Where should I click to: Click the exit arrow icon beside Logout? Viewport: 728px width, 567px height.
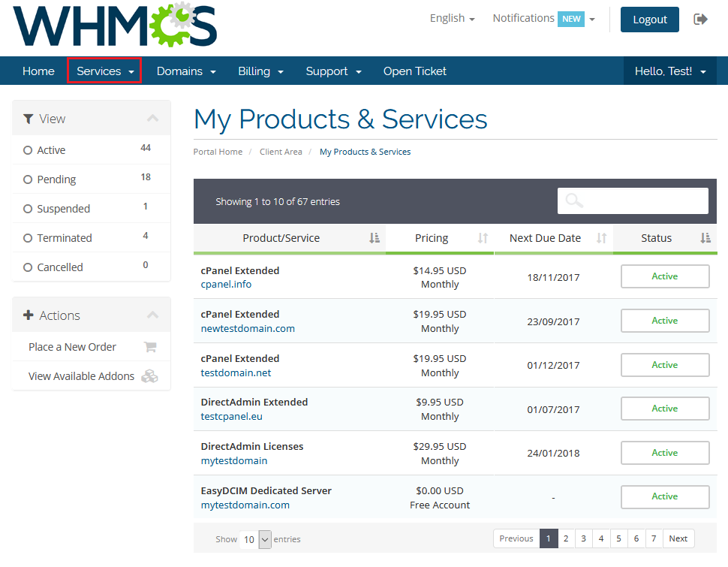point(700,19)
